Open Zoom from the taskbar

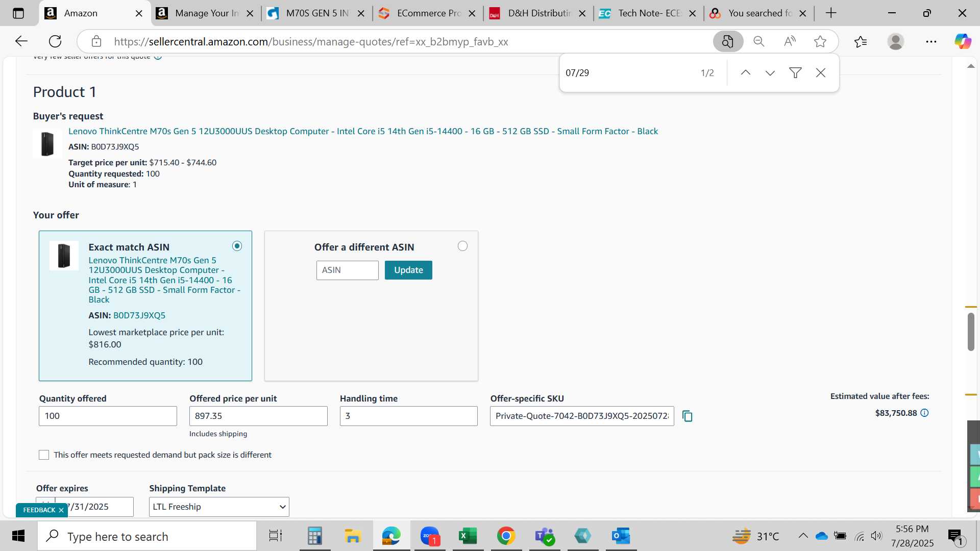click(x=430, y=536)
